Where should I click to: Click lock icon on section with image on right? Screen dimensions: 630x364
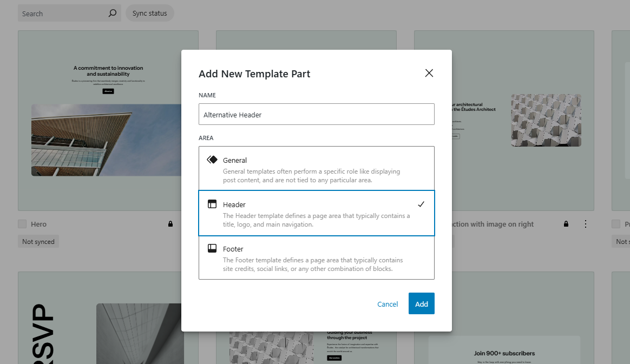coord(566,223)
